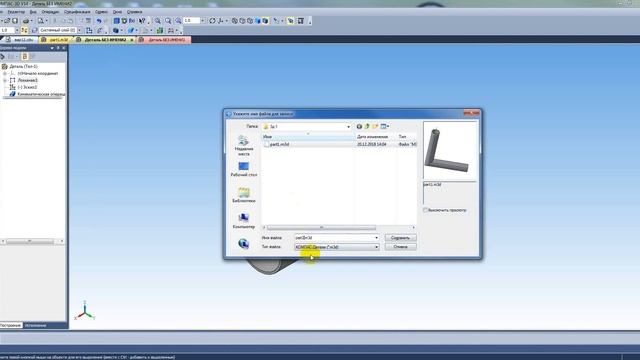Create new folder in save dialog
The width and height of the screenshot is (640, 360).
coord(375,127)
